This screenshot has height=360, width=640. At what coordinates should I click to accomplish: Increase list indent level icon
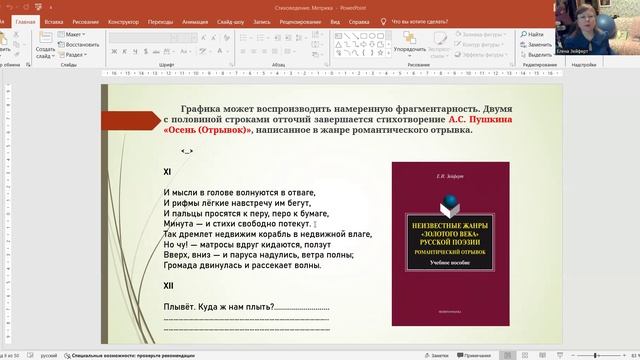point(288,38)
